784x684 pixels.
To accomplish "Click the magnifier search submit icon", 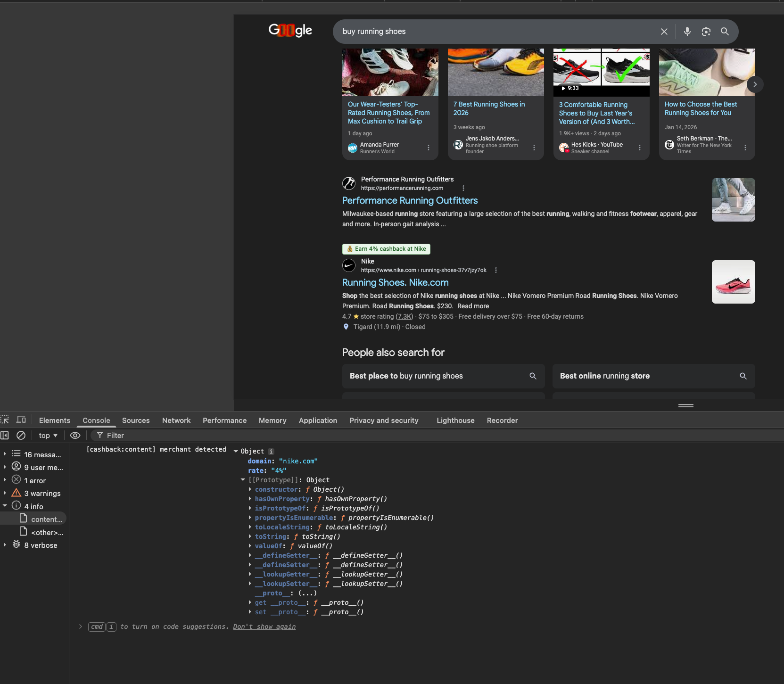I will pos(725,32).
